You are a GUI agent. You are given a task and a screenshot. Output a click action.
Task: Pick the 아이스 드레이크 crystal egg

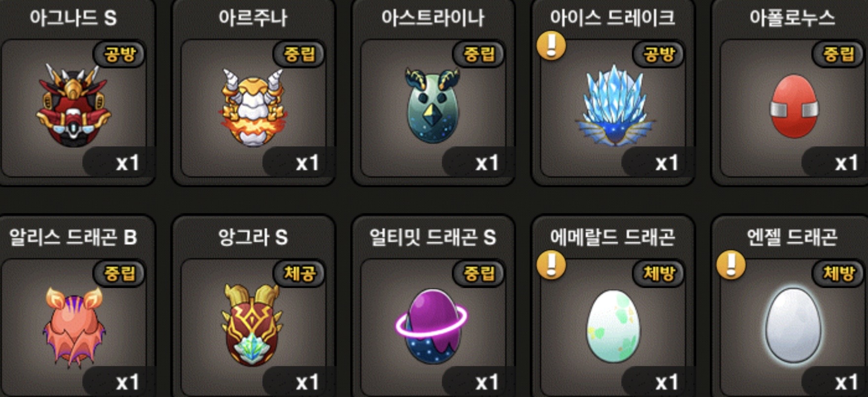click(x=614, y=105)
